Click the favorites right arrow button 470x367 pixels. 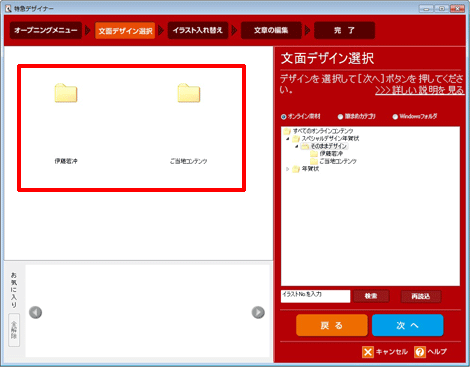(x=258, y=312)
